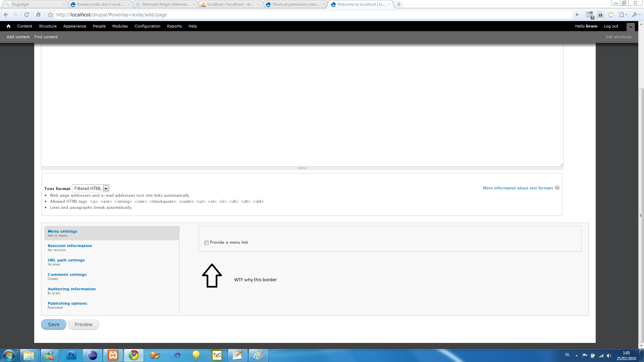Click the Save button

point(54,324)
